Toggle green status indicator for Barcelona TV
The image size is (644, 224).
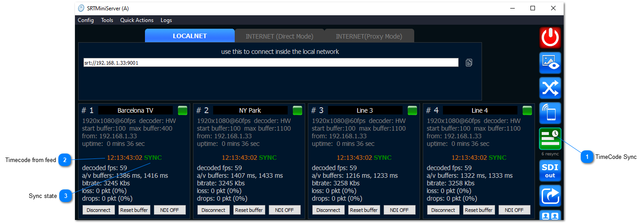(183, 110)
